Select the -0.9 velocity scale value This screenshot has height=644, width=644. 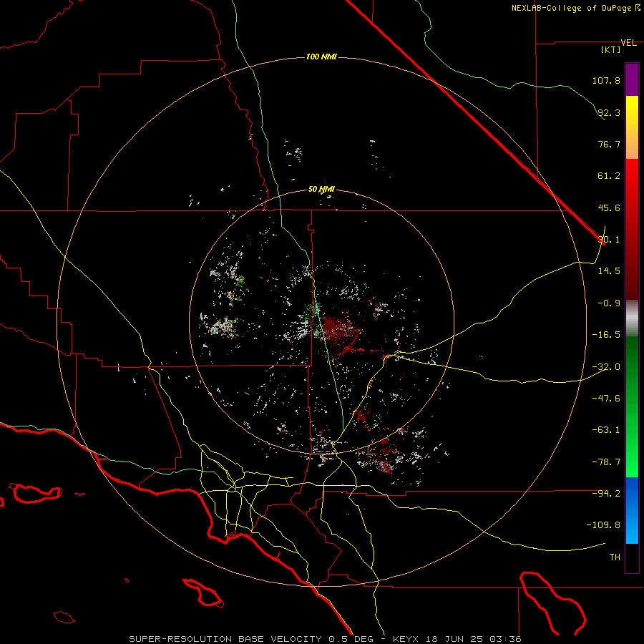click(x=609, y=303)
